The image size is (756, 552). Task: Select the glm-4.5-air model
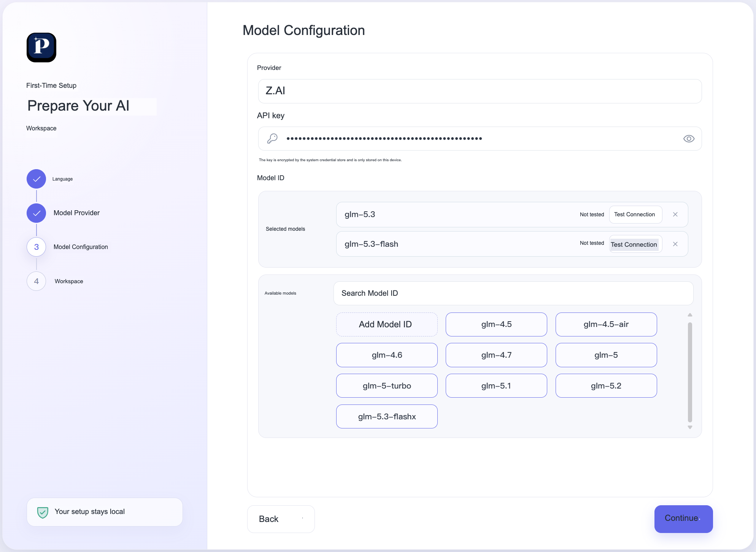(x=606, y=325)
